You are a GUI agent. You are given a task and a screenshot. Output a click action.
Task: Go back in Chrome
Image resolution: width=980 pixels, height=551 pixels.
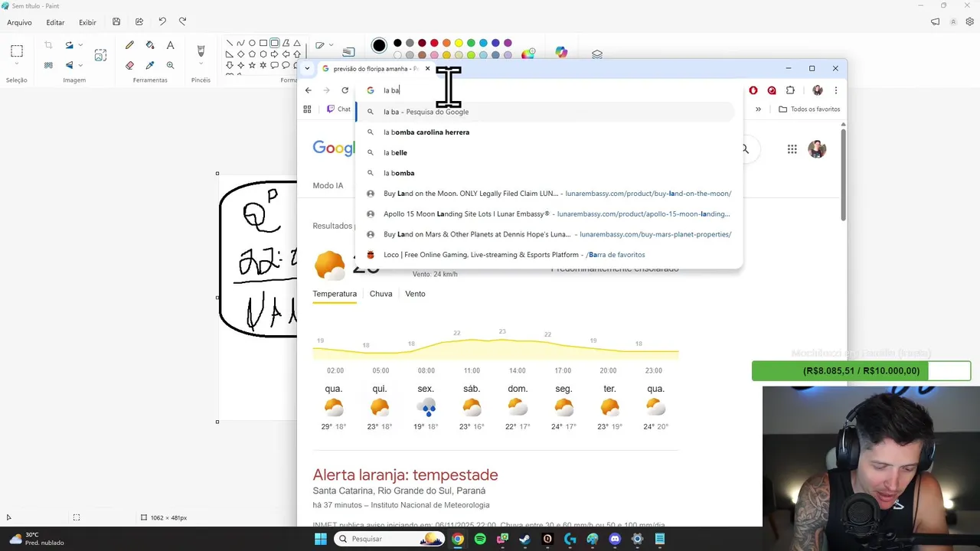click(x=308, y=90)
